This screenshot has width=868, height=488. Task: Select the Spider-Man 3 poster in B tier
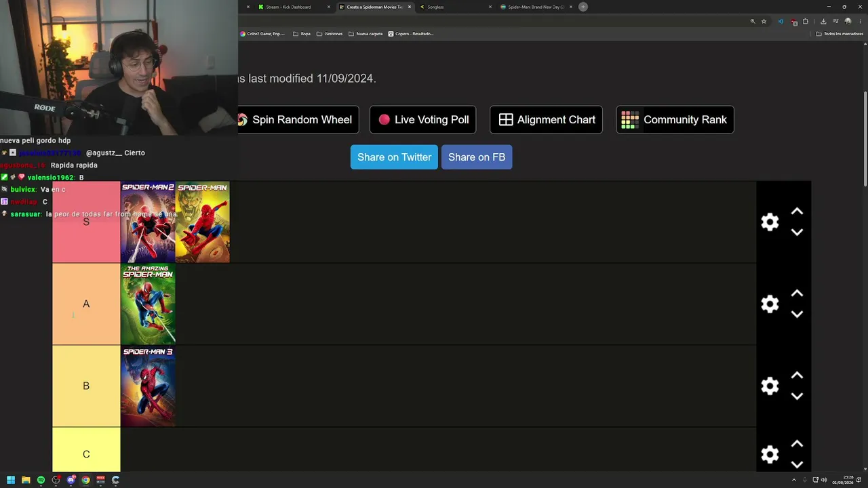point(148,386)
